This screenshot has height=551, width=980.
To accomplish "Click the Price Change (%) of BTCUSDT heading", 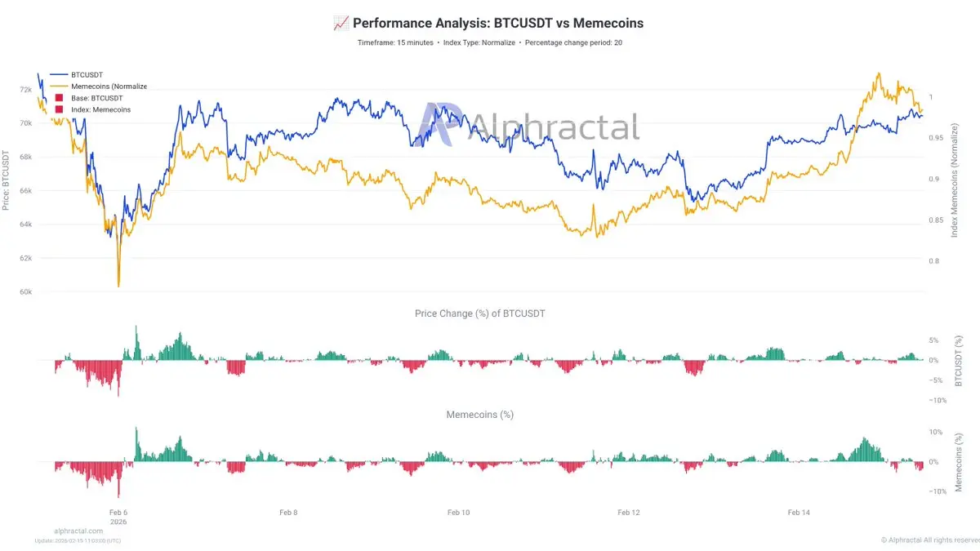I will [x=480, y=313].
